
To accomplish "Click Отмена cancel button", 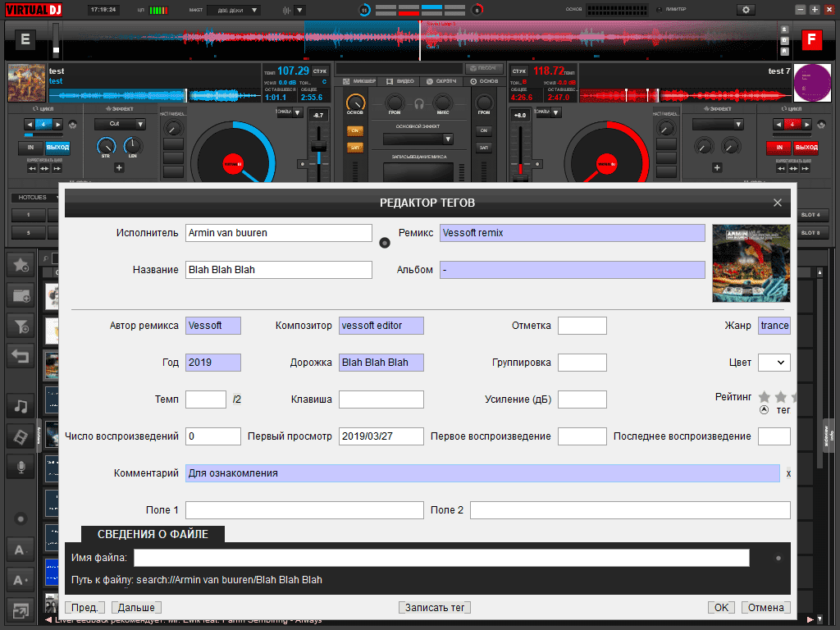I will click(765, 608).
